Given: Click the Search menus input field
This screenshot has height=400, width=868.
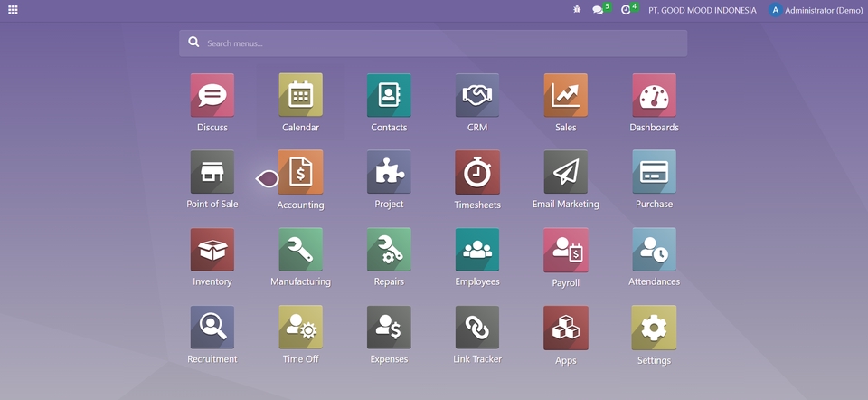Looking at the screenshot, I should click(x=433, y=43).
